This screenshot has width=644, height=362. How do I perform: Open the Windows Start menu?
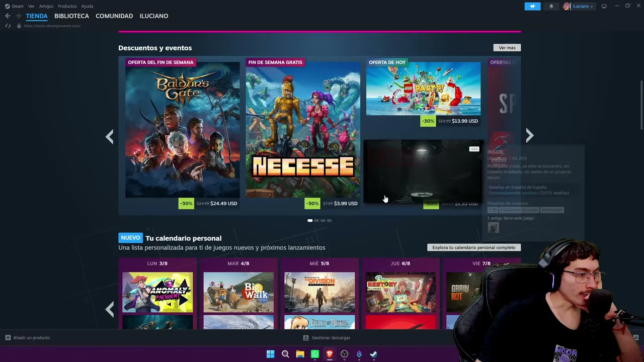[x=270, y=354]
